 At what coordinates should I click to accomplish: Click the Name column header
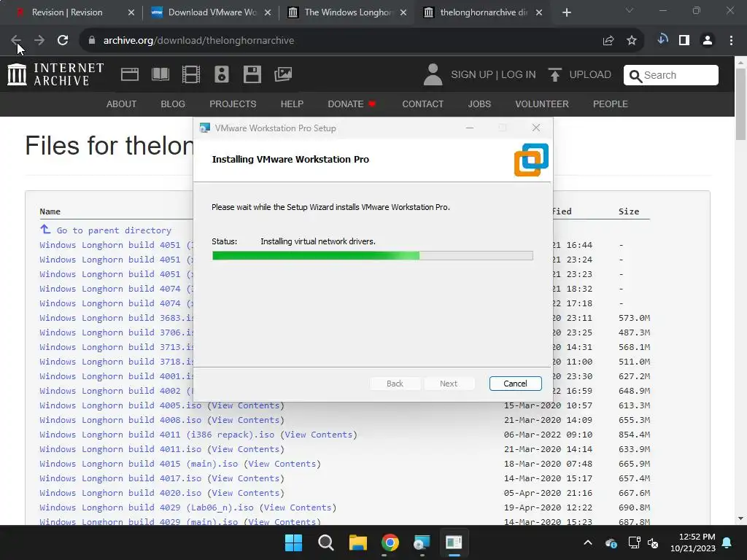pyautogui.click(x=50, y=211)
